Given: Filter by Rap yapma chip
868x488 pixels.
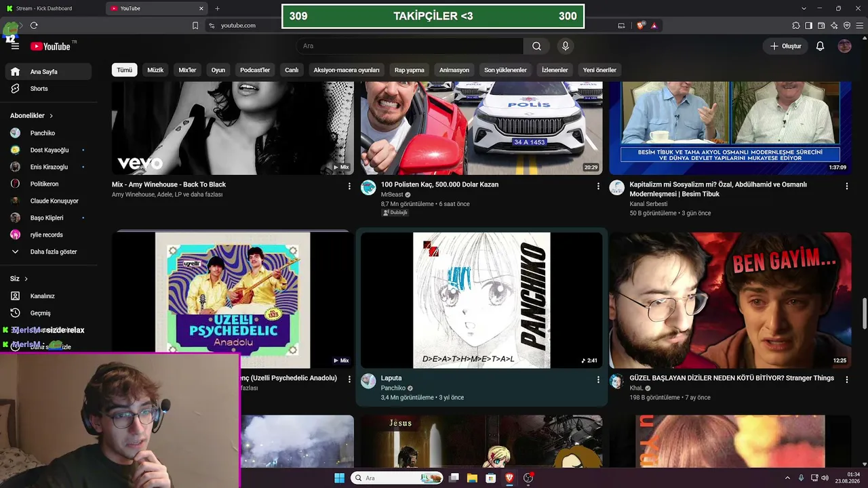Looking at the screenshot, I should pos(410,70).
